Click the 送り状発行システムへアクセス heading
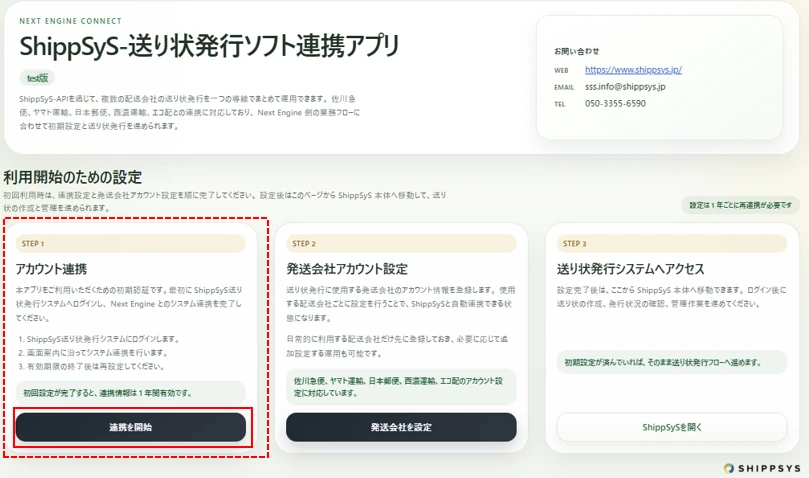This screenshot has width=809, height=478. tap(630, 269)
